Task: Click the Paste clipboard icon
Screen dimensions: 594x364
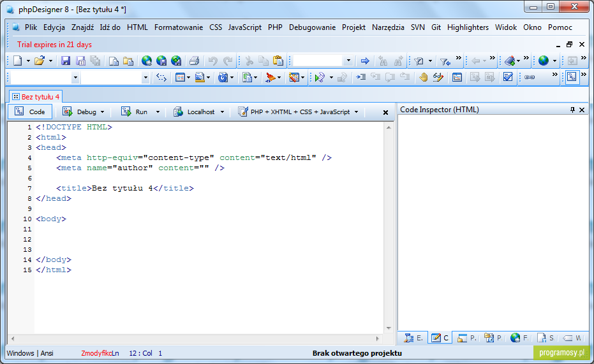Action: click(278, 61)
